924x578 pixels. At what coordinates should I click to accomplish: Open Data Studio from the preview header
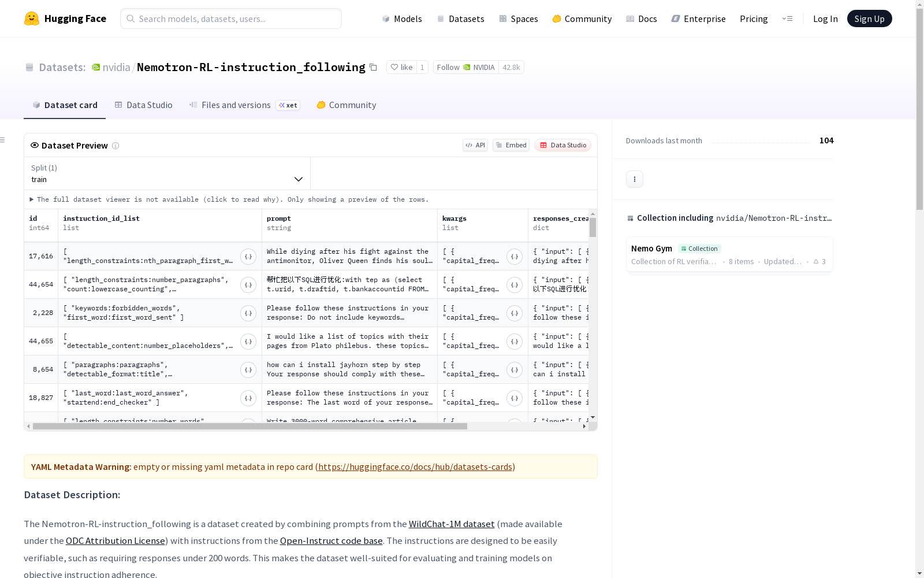pyautogui.click(x=562, y=145)
